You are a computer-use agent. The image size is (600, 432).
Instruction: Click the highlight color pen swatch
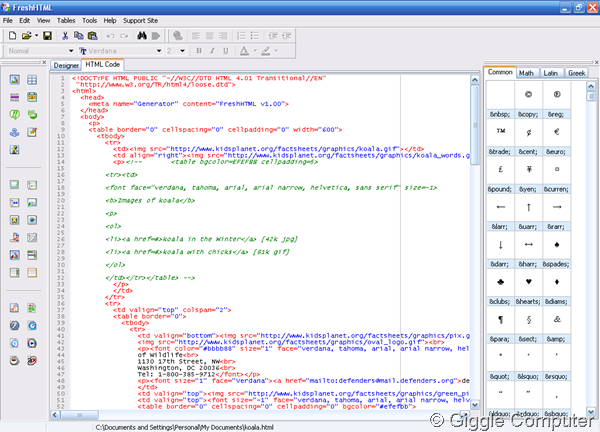point(266,51)
